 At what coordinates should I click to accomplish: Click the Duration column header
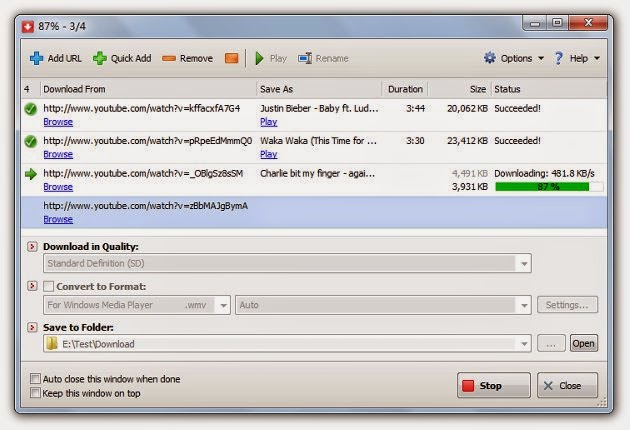pyautogui.click(x=405, y=89)
